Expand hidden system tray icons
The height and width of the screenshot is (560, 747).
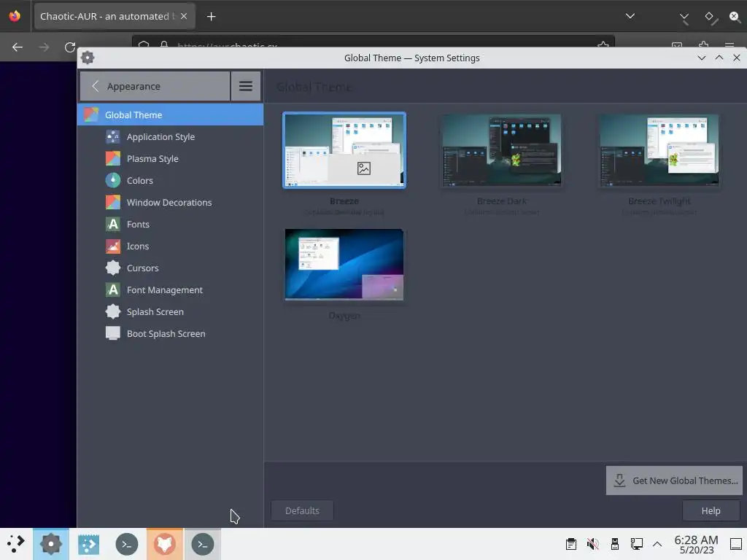(x=657, y=544)
